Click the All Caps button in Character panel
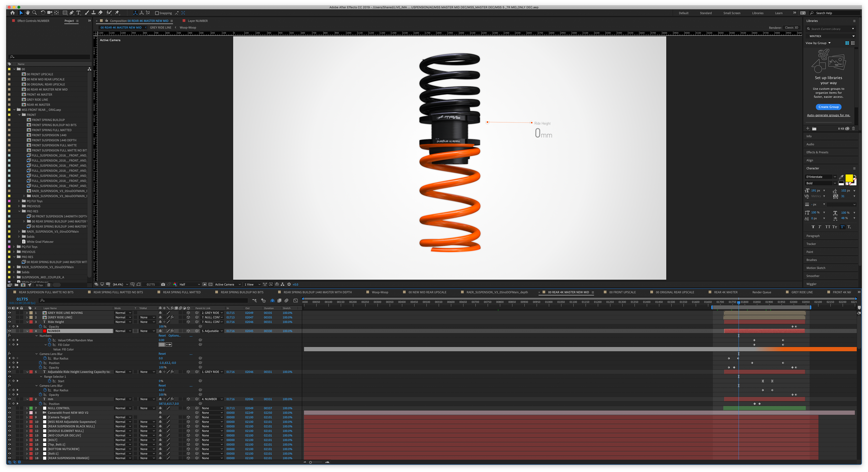 pos(828,227)
